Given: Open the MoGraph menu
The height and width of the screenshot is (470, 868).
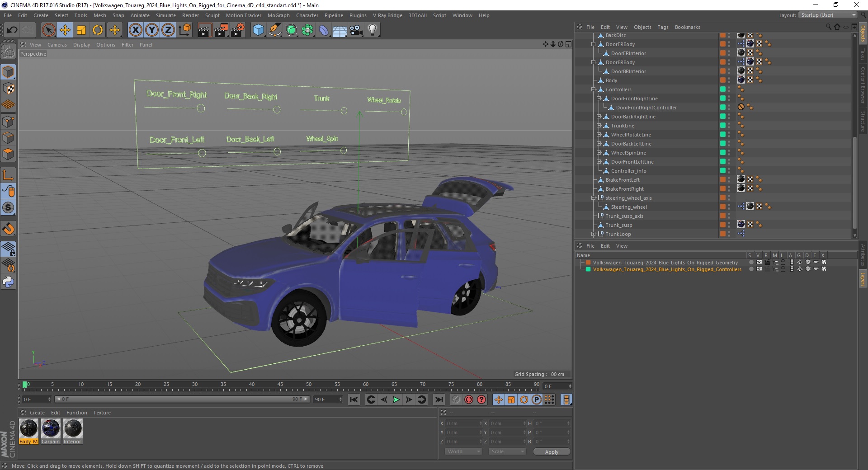Looking at the screenshot, I should (278, 15).
